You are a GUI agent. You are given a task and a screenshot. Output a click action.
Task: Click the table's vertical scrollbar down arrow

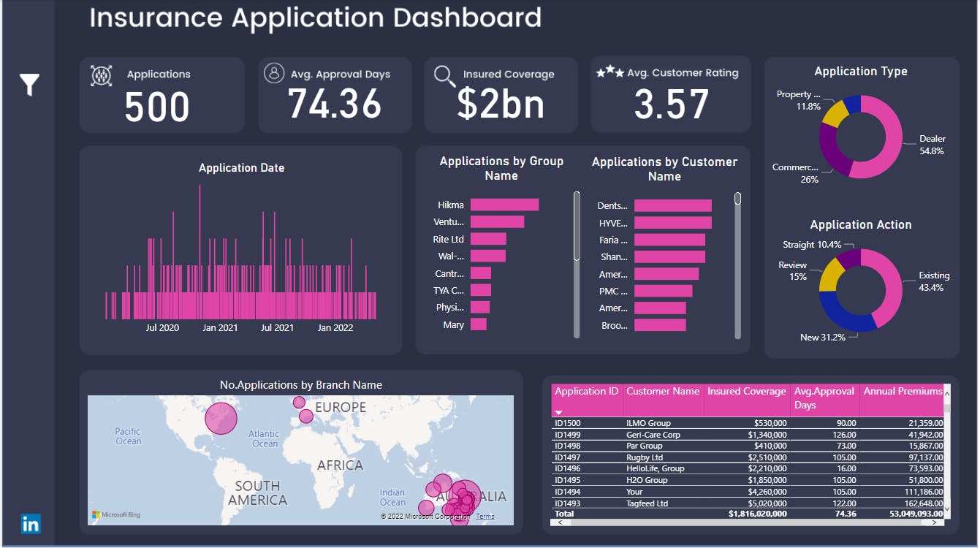948,508
